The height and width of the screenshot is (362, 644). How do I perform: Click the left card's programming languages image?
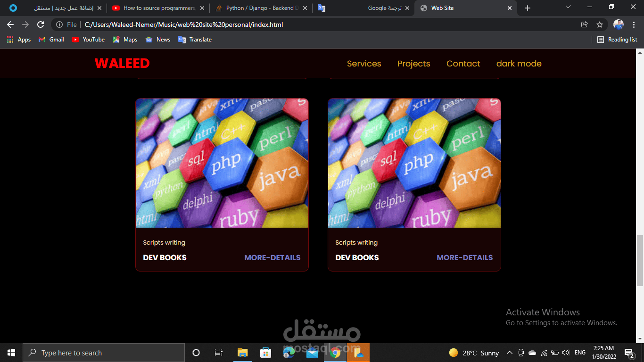point(222,163)
